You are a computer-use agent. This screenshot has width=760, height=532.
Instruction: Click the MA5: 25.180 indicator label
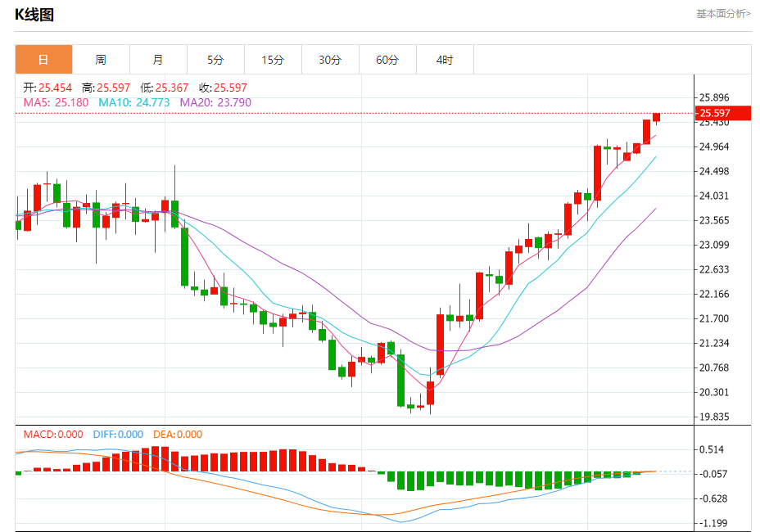click(56, 103)
